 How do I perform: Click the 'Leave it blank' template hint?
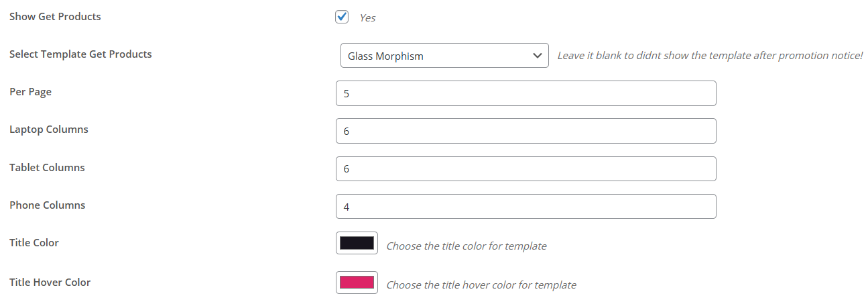[x=710, y=56]
